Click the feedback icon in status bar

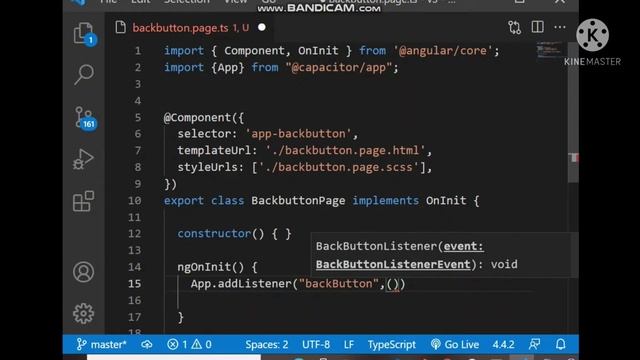tap(534, 344)
